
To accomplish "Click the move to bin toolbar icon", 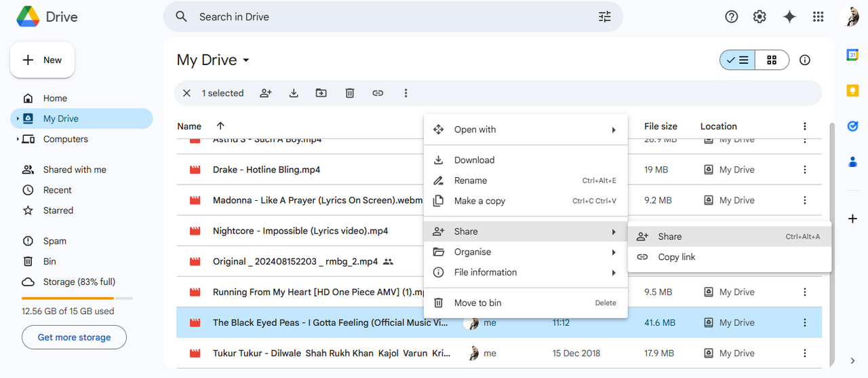I will click(x=350, y=93).
